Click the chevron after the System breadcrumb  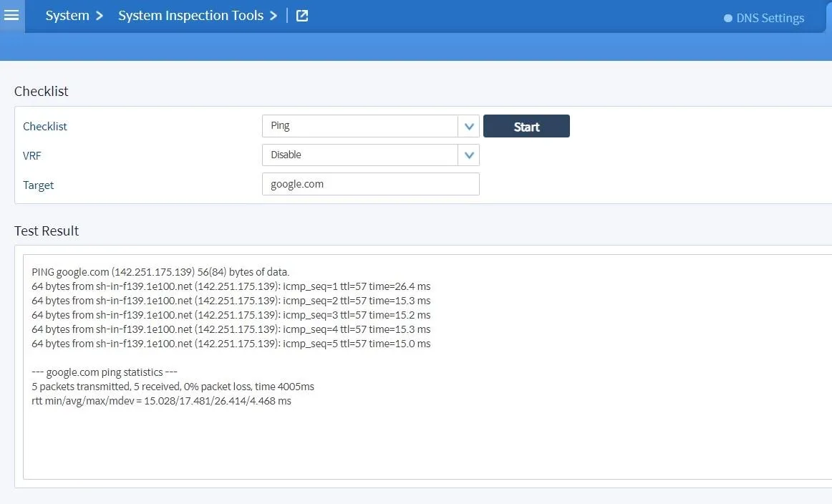pos(99,15)
